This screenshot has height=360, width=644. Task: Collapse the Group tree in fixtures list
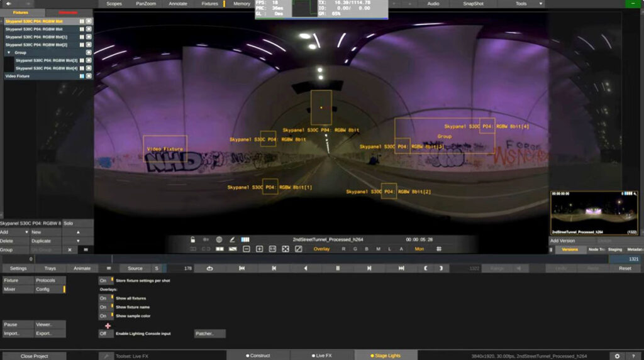[x=9, y=53]
